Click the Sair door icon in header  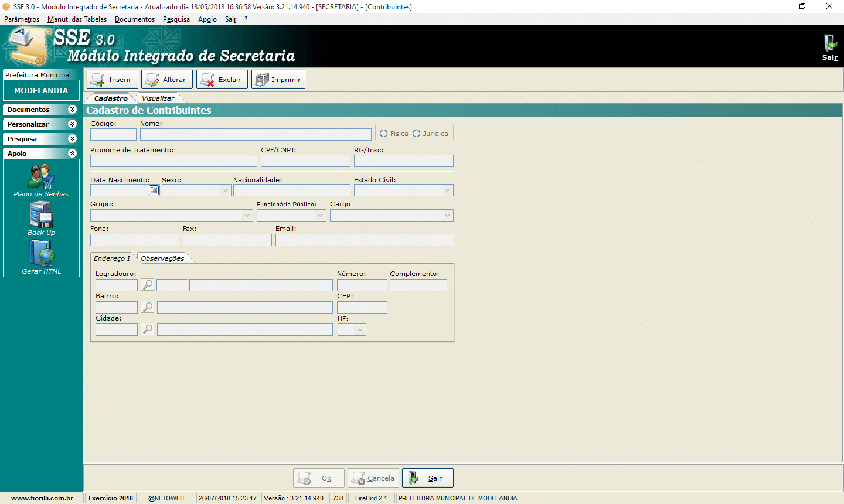coord(829,44)
